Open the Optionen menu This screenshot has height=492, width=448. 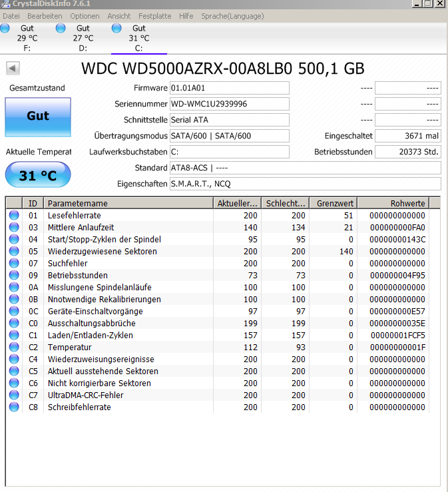(85, 16)
